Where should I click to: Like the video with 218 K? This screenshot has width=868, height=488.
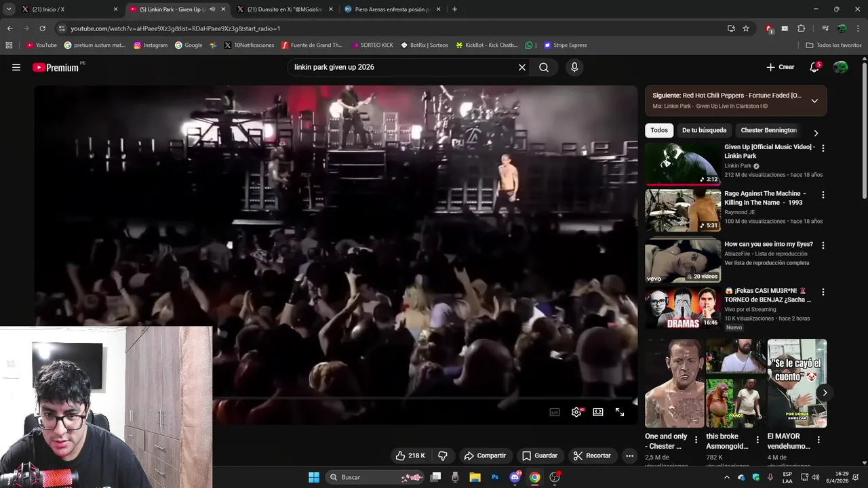(410, 455)
